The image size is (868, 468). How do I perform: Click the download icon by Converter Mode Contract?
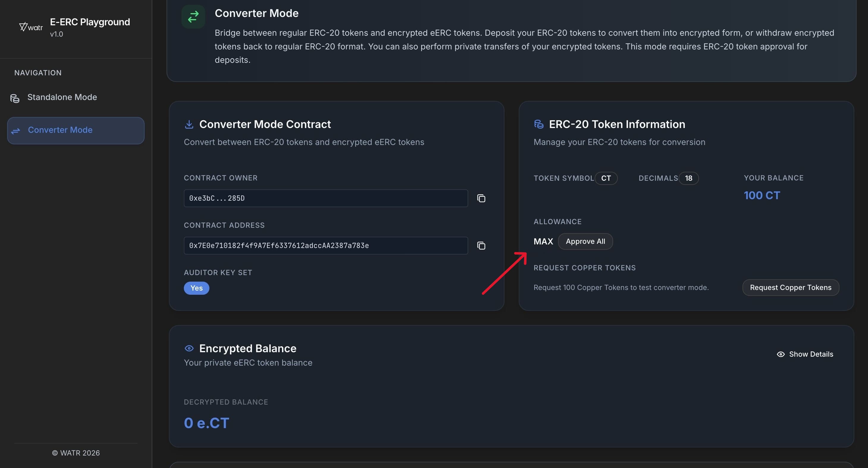189,124
